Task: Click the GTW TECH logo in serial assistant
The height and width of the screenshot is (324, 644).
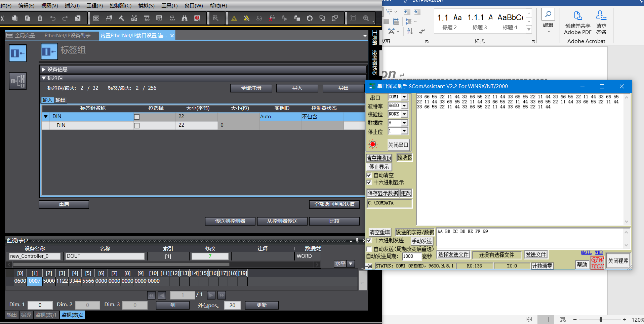Action: tap(597, 263)
